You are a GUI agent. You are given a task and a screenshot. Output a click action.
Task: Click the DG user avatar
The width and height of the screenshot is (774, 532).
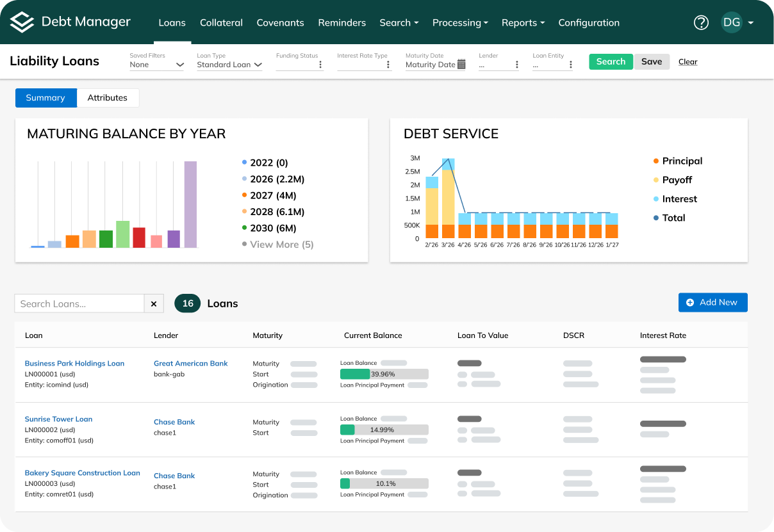(x=731, y=22)
